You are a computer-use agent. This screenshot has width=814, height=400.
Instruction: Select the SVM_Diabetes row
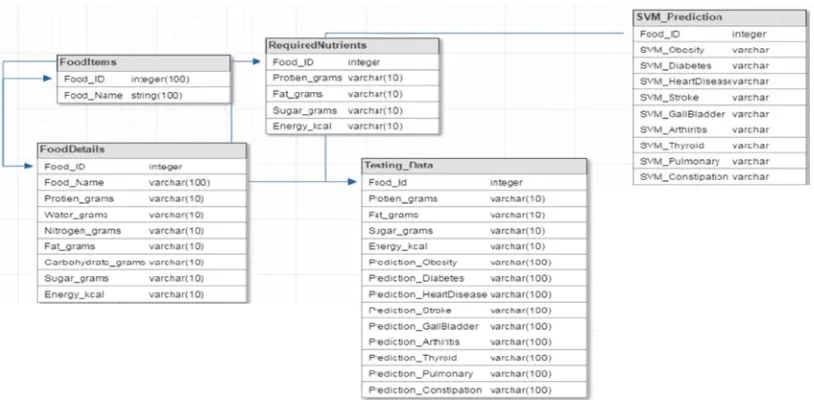720,66
